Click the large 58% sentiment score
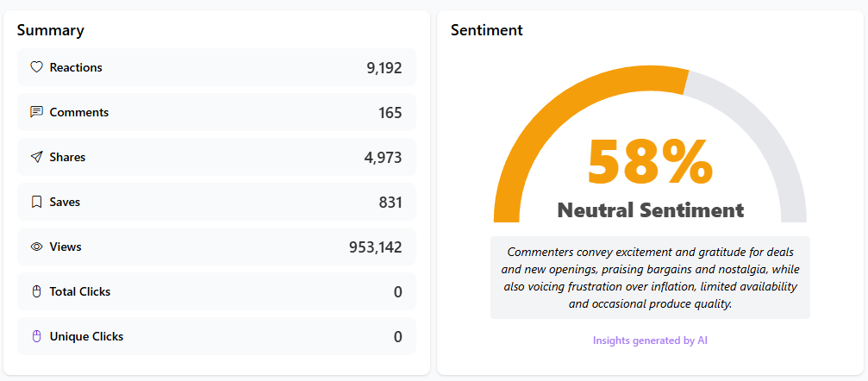 pyautogui.click(x=649, y=162)
